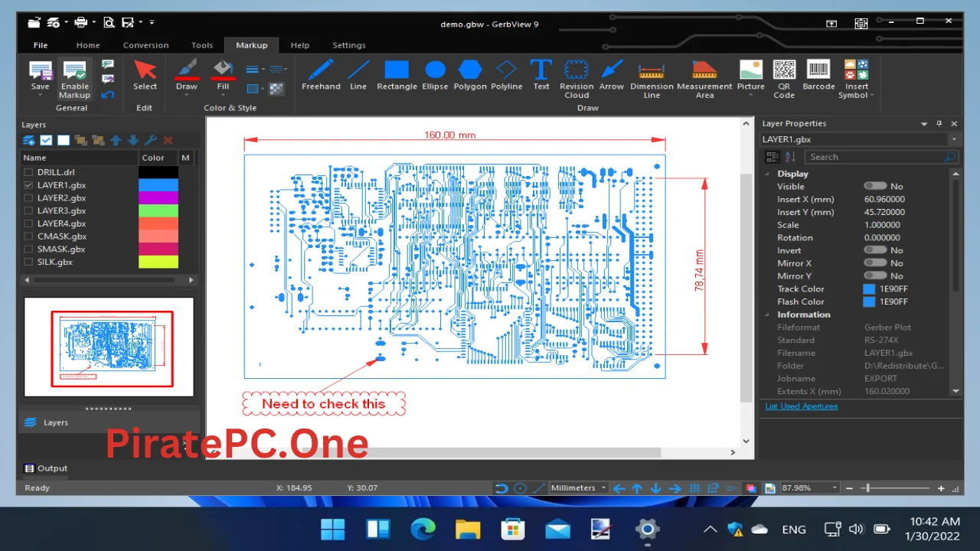This screenshot has width=980, height=551.
Task: Collapse the Display property group
Action: point(768,174)
